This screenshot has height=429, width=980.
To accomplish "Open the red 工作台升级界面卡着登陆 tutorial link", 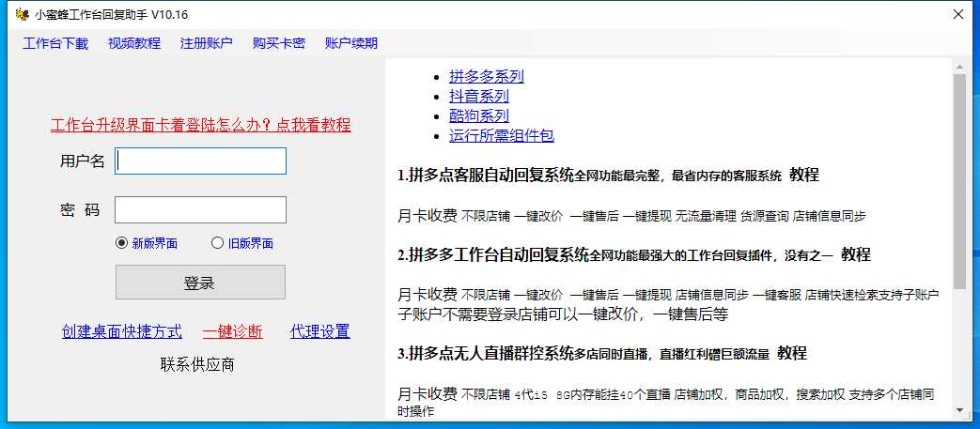I will pos(200,125).
